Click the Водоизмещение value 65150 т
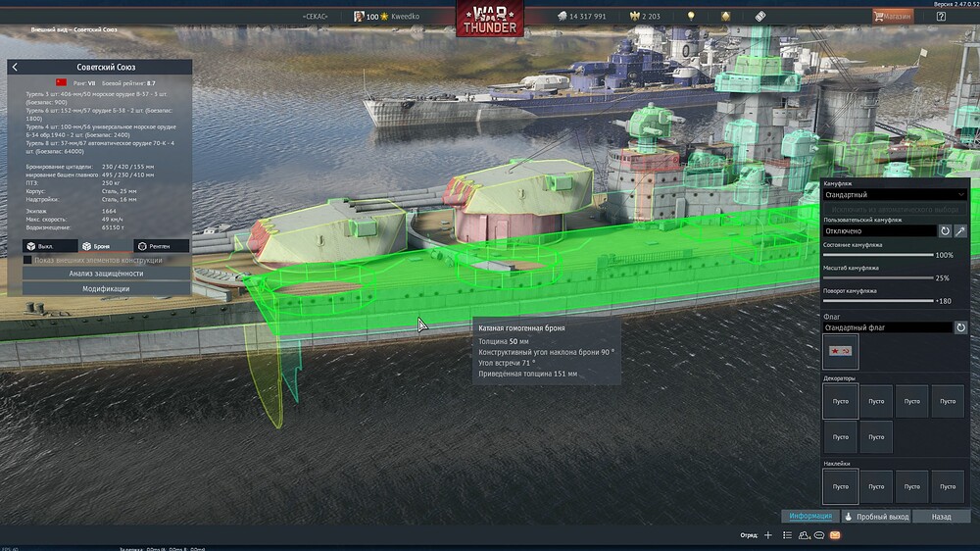980x551 pixels. click(113, 227)
